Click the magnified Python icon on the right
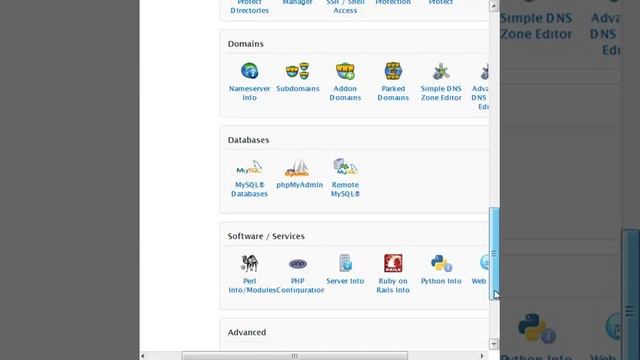The width and height of the screenshot is (640, 360). click(536, 328)
